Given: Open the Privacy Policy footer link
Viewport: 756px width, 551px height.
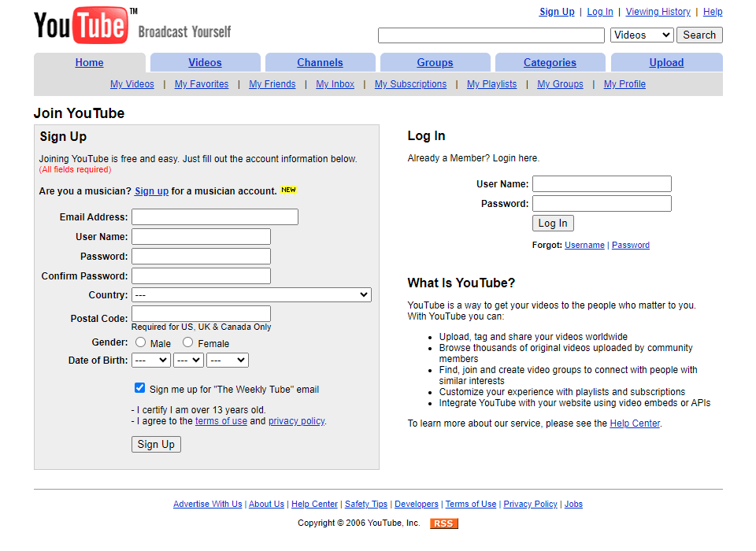Looking at the screenshot, I should (530, 504).
